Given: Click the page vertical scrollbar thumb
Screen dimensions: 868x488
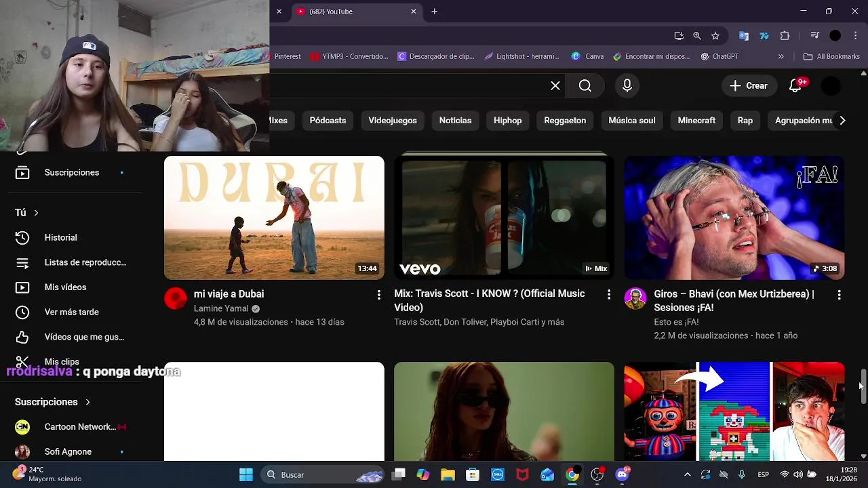Looking at the screenshot, I should 863,386.
